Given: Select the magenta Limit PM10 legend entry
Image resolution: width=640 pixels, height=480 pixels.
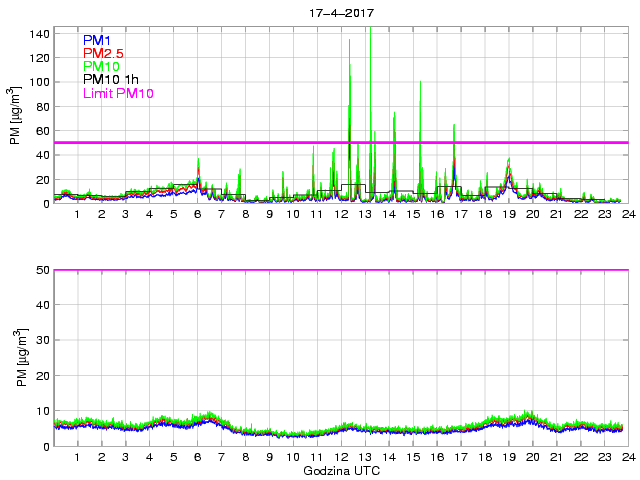Looking at the screenshot, I should coord(122,94).
